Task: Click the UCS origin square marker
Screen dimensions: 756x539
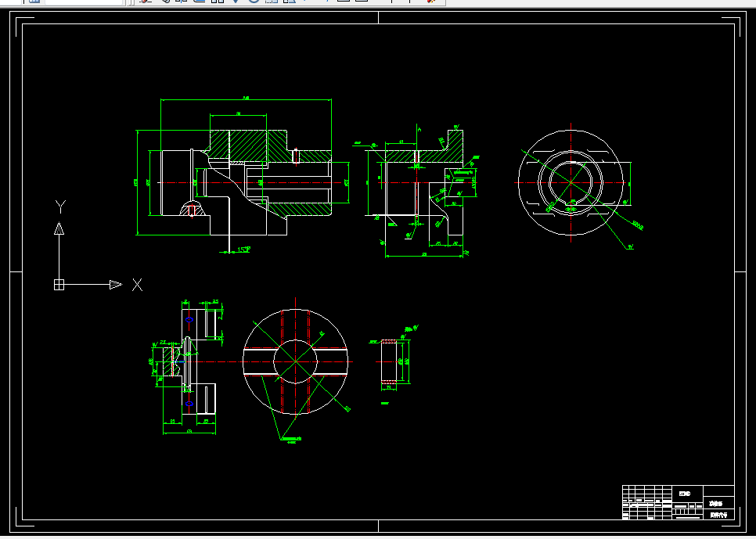Action: pyautogui.click(x=59, y=285)
